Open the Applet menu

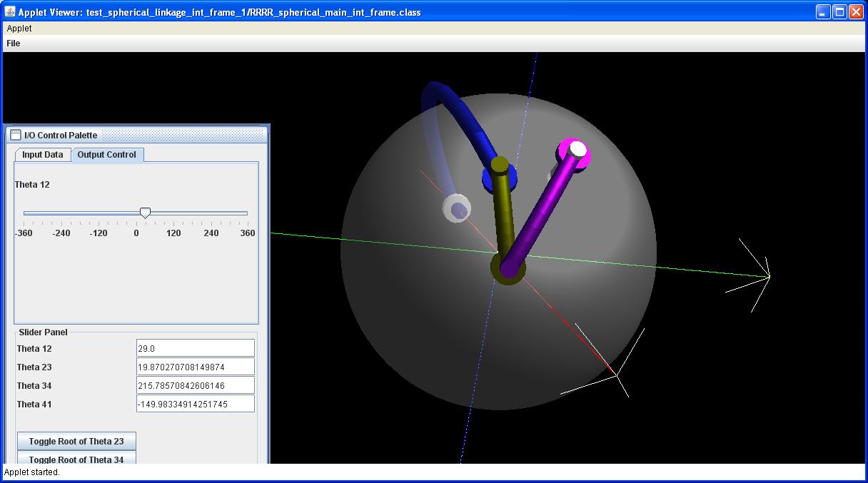pyautogui.click(x=19, y=29)
